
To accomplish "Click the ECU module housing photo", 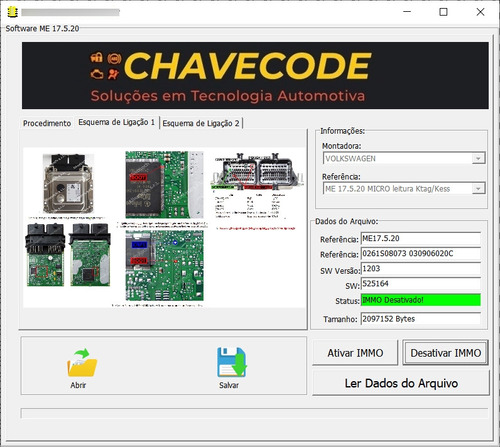I will [68, 183].
